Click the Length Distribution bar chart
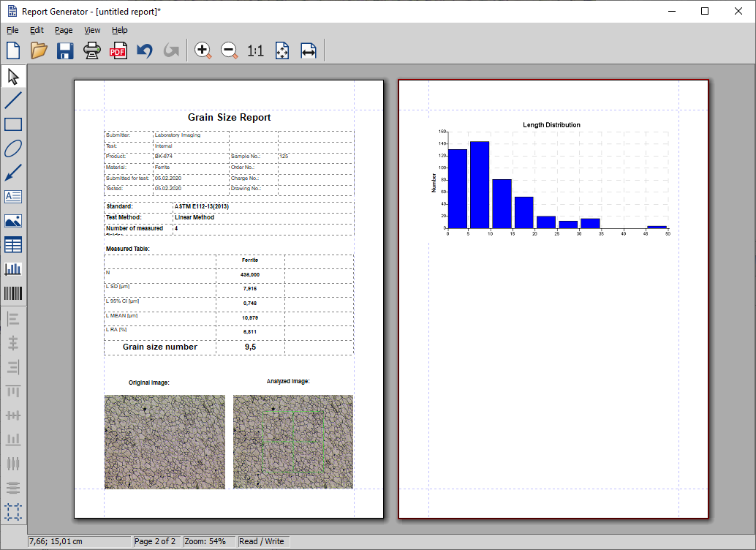Image resolution: width=756 pixels, height=550 pixels. [x=552, y=178]
